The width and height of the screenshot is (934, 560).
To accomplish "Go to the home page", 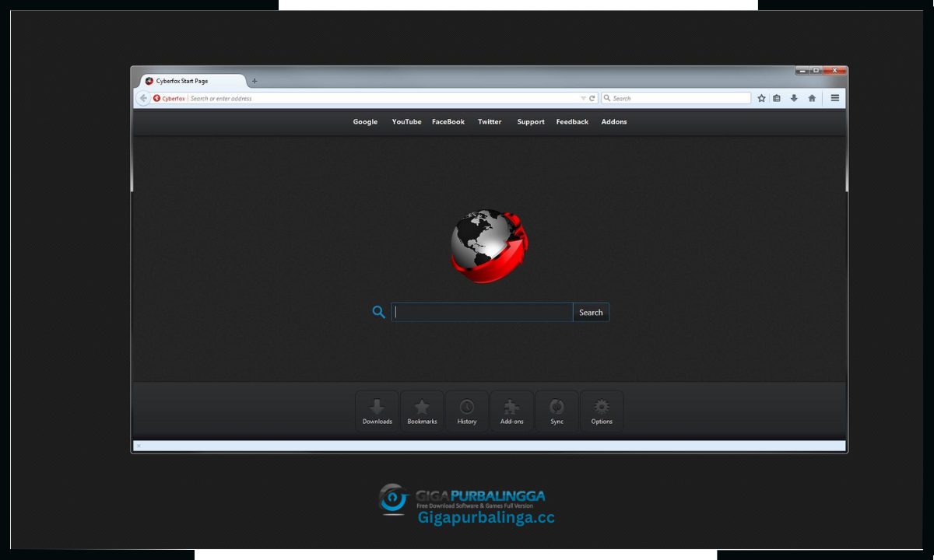I will point(812,98).
